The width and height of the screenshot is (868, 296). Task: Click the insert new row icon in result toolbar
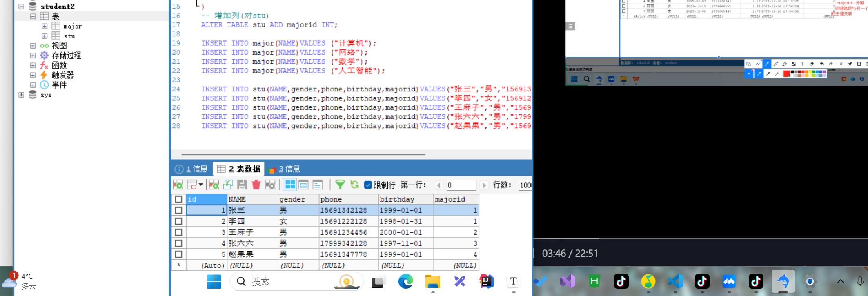(x=214, y=185)
